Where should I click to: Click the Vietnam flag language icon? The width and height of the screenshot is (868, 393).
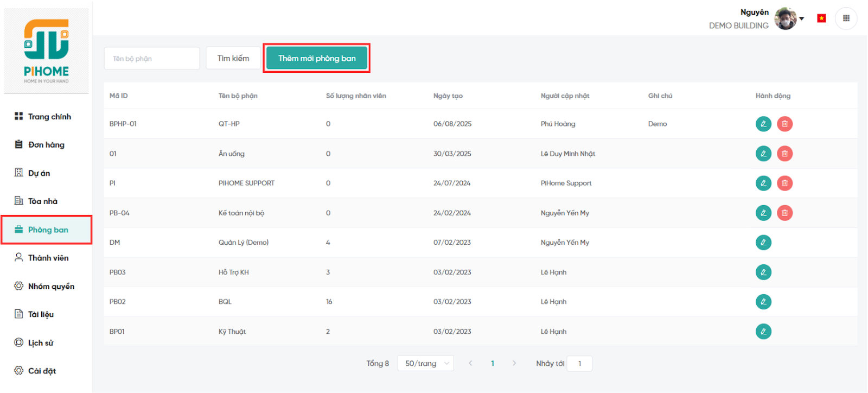click(x=821, y=18)
